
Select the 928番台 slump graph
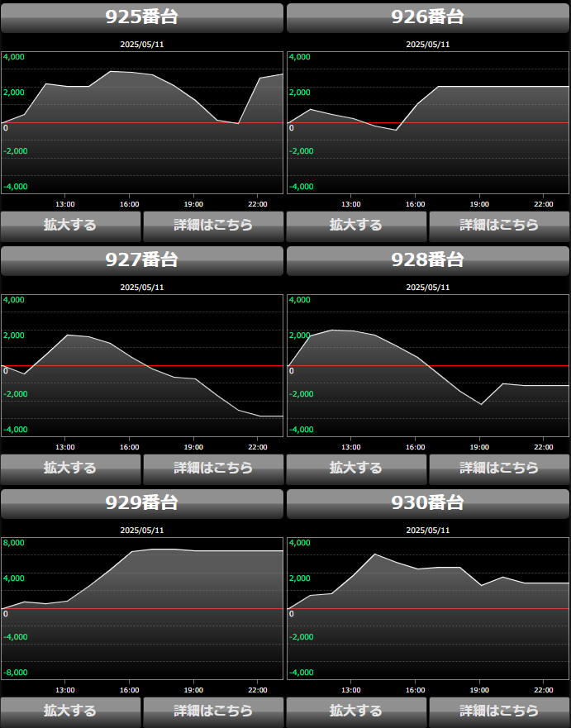[x=428, y=365]
